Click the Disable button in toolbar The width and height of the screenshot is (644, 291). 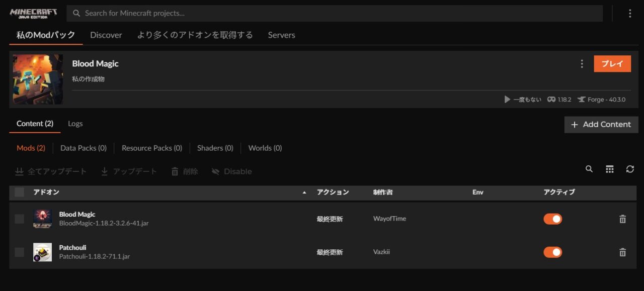(232, 171)
